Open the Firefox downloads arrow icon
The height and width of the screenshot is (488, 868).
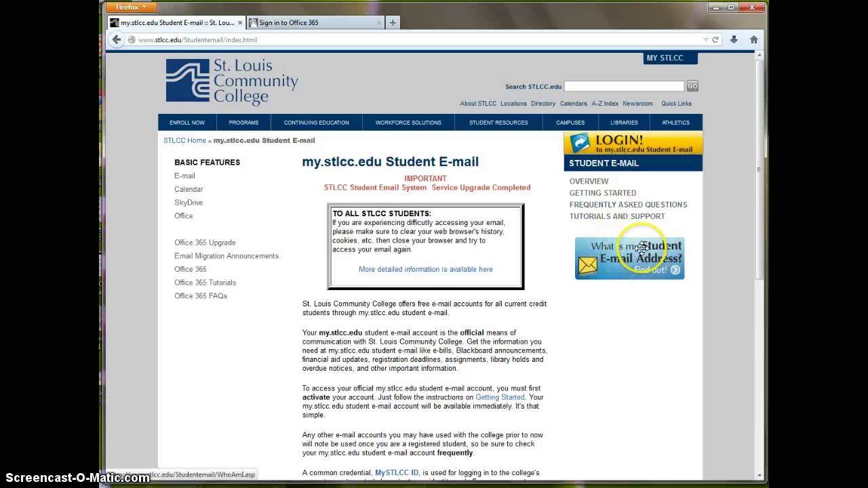(x=734, y=40)
